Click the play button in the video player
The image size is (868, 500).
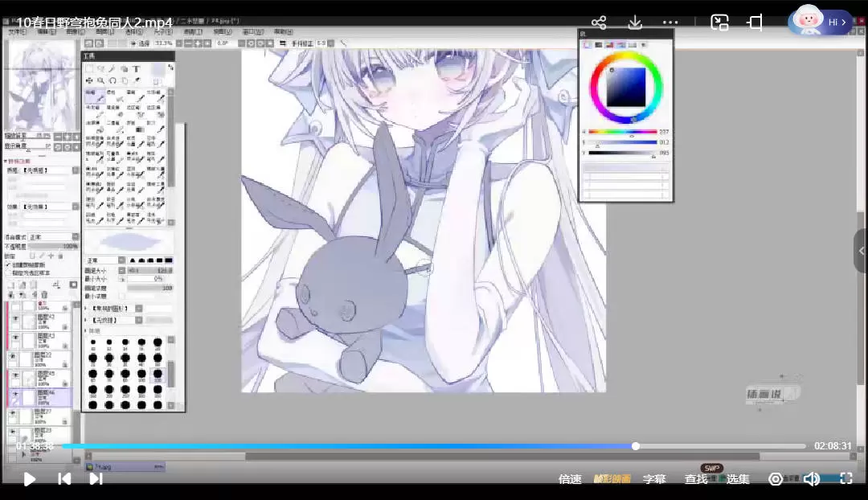[29, 479]
